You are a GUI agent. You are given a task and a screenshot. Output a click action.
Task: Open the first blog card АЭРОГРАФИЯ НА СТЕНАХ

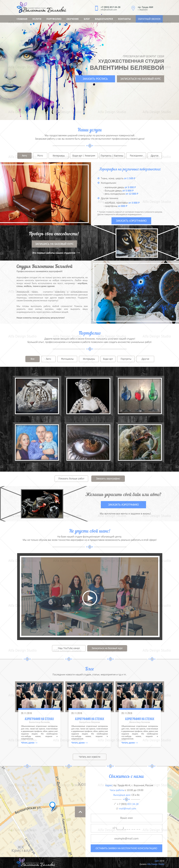click(x=39, y=719)
